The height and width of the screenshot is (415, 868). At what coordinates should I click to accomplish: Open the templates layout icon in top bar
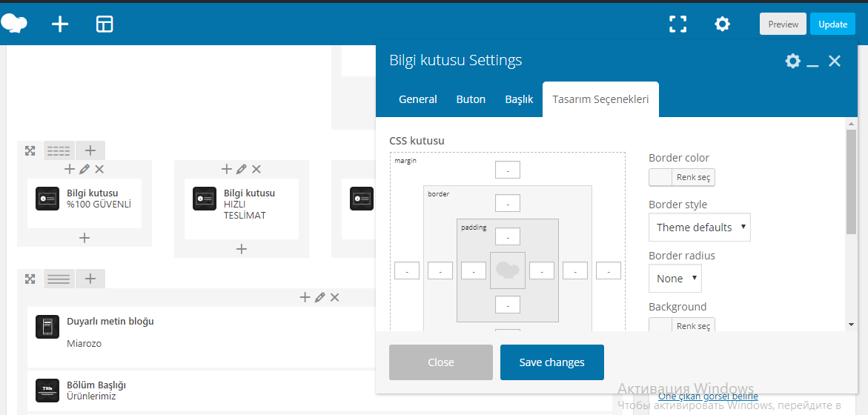[105, 24]
